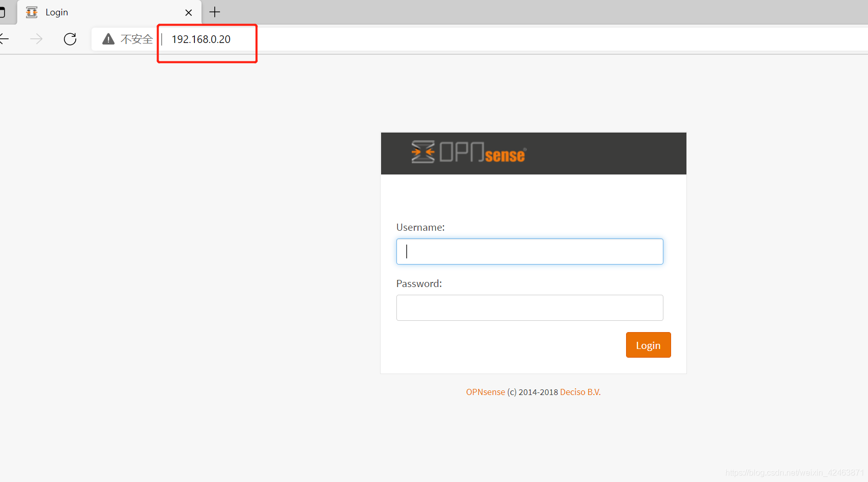Focus the Password input field
This screenshot has width=868, height=482.
(529, 308)
